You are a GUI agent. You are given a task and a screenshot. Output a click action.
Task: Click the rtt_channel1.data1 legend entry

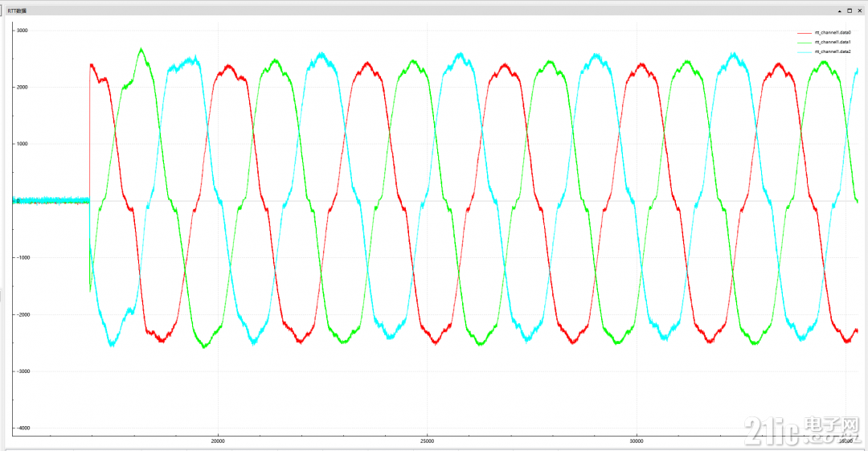[x=833, y=42]
